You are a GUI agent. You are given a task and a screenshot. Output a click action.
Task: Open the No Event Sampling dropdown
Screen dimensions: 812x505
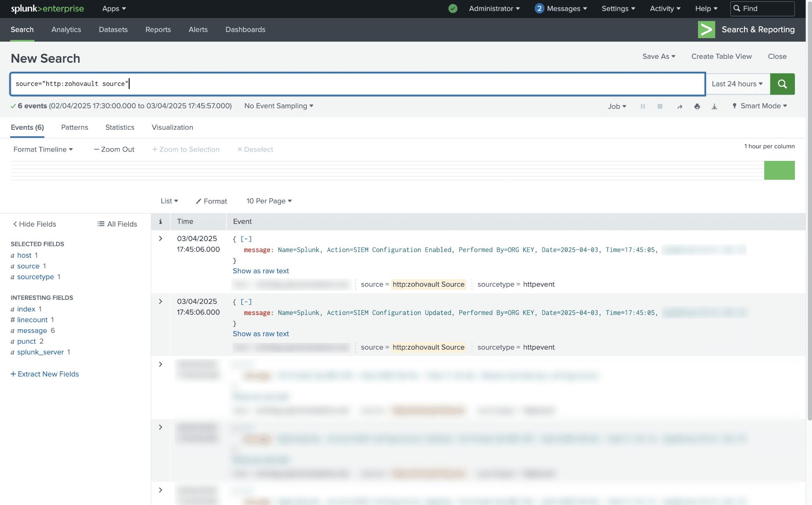[x=279, y=106]
